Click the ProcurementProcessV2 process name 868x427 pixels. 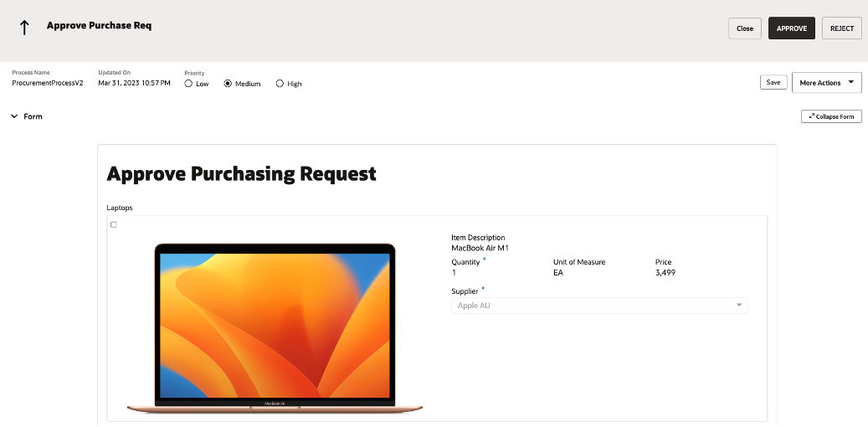[48, 83]
